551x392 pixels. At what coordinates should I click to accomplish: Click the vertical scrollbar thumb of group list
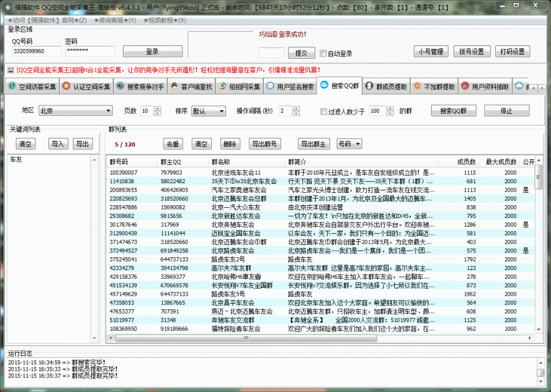point(538,177)
